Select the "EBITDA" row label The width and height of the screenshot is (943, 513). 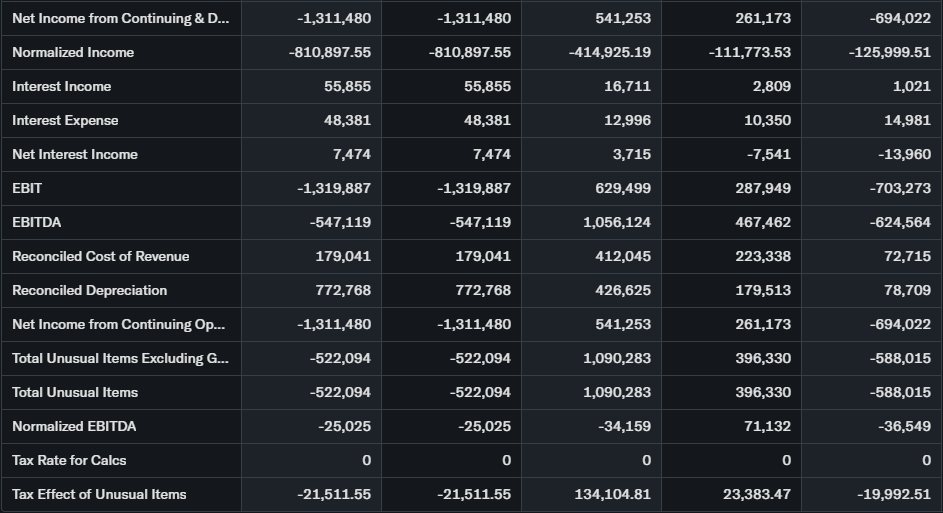pyautogui.click(x=36, y=222)
